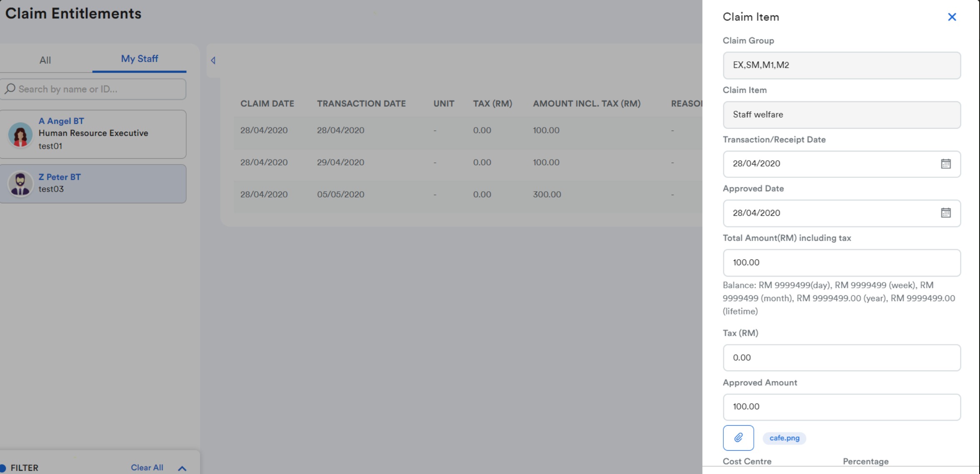Image resolution: width=980 pixels, height=474 pixels.
Task: Switch to the My Staff tab
Action: [139, 59]
